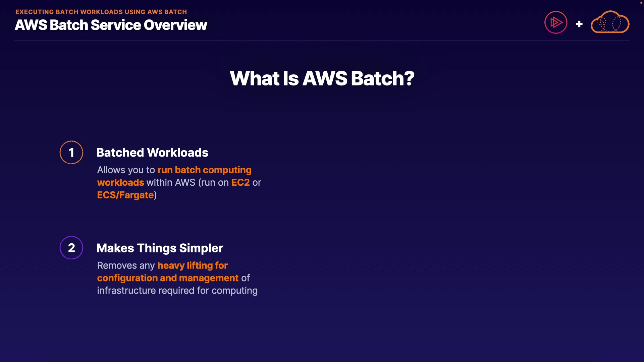Image resolution: width=644 pixels, height=362 pixels.
Task: Click the small orange dot in corner
Action: [641, 3]
